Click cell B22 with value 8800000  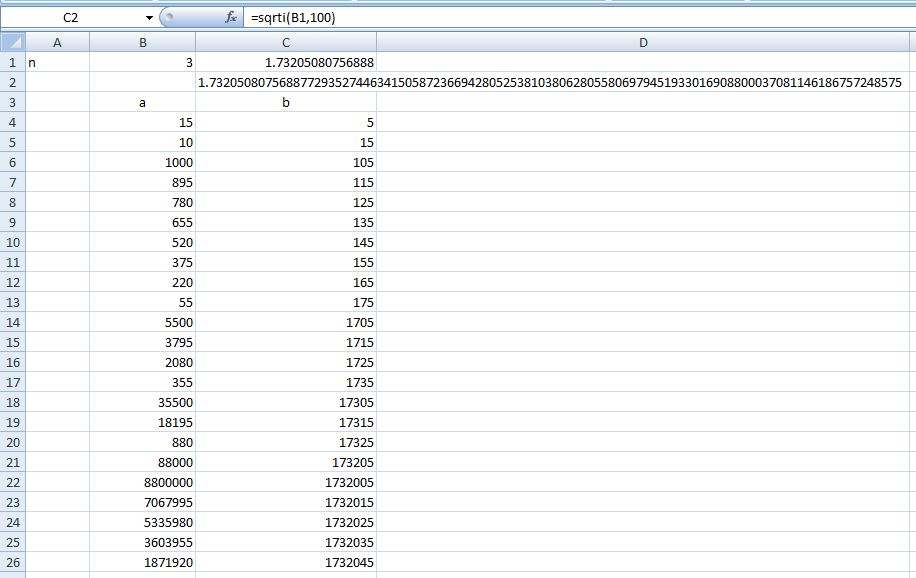[143, 482]
